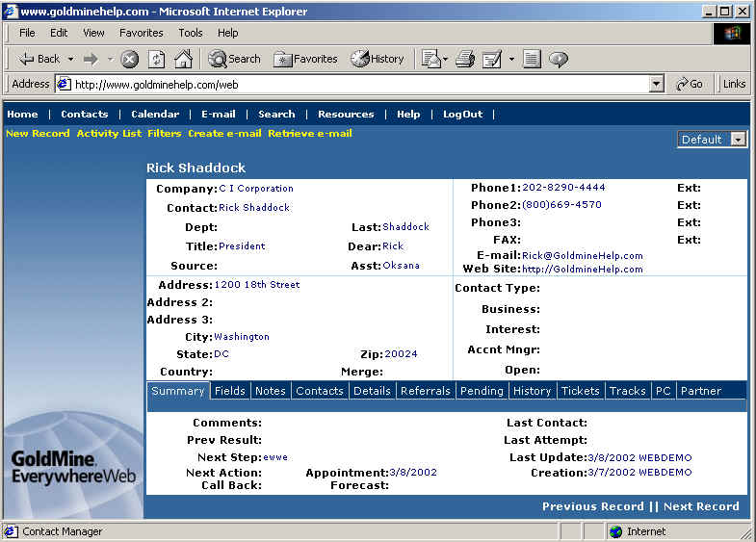This screenshot has width=756, height=542.
Task: Go to the browser Home page icon
Action: (x=183, y=59)
